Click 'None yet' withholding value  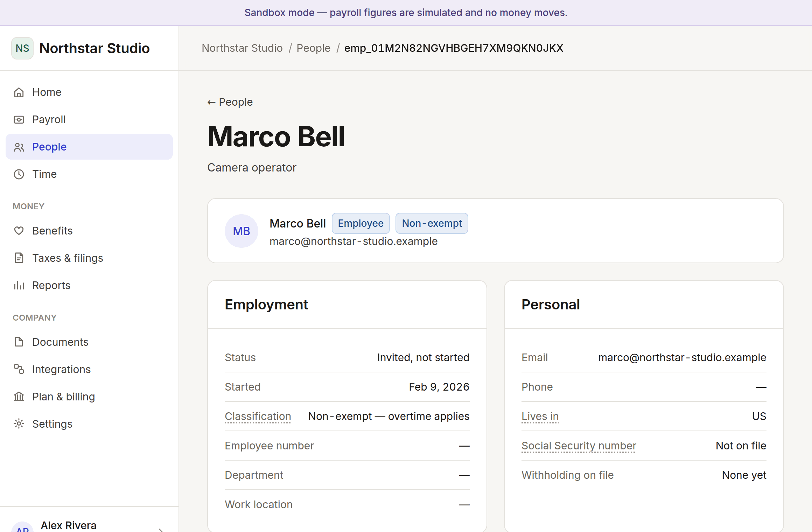(744, 475)
